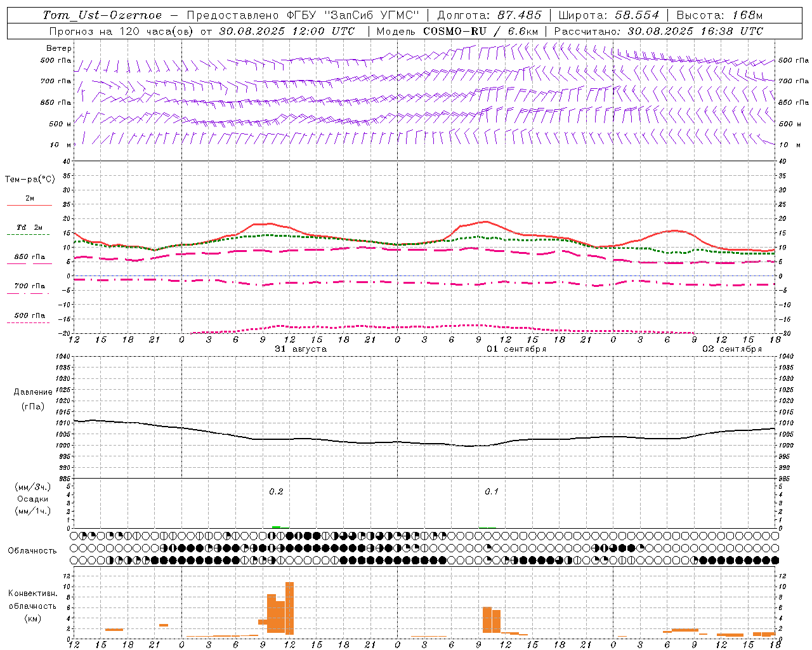Click the Долгота: 87.485 value
This screenshot has height=650, width=812.
(x=490, y=15)
